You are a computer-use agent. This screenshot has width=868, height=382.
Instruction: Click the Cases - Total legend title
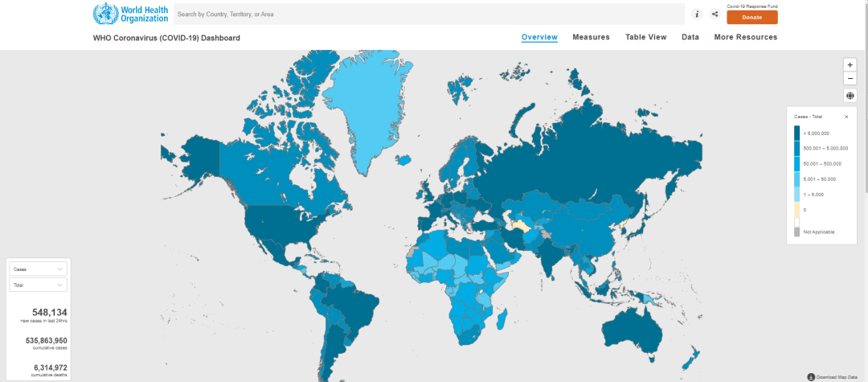pos(807,117)
